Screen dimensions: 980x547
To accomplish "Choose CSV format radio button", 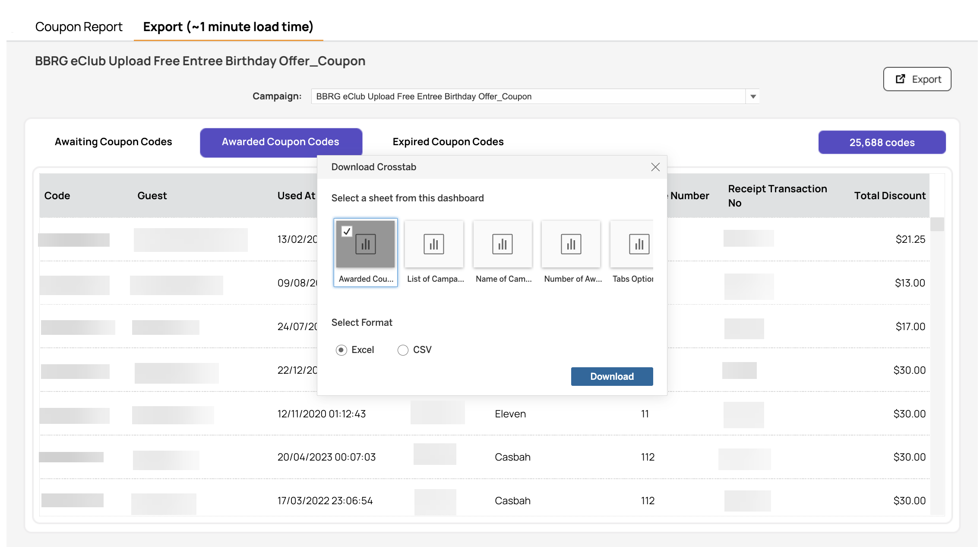I will click(x=403, y=350).
